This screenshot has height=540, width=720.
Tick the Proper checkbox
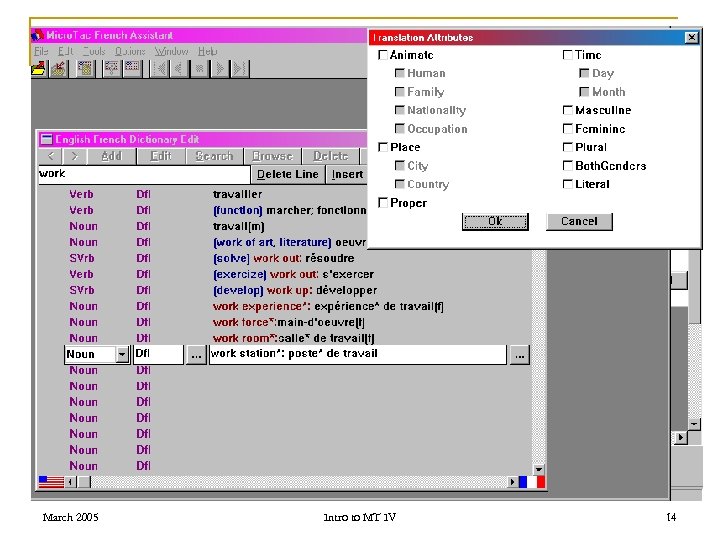pos(383,202)
